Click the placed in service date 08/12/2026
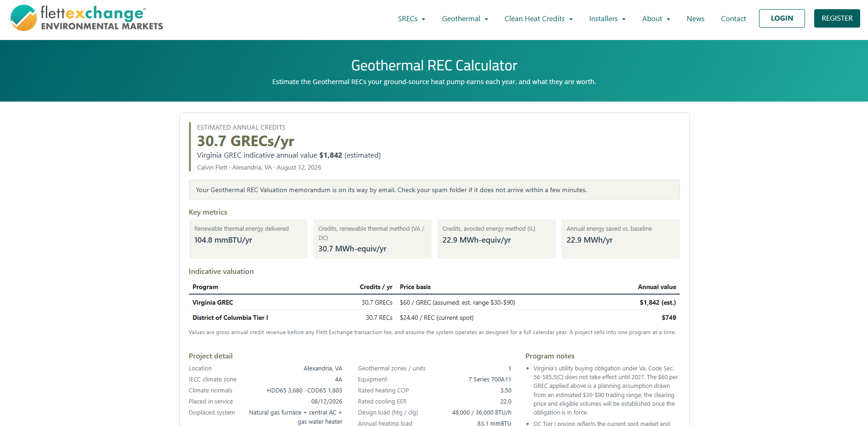868x426 pixels. 326,402
